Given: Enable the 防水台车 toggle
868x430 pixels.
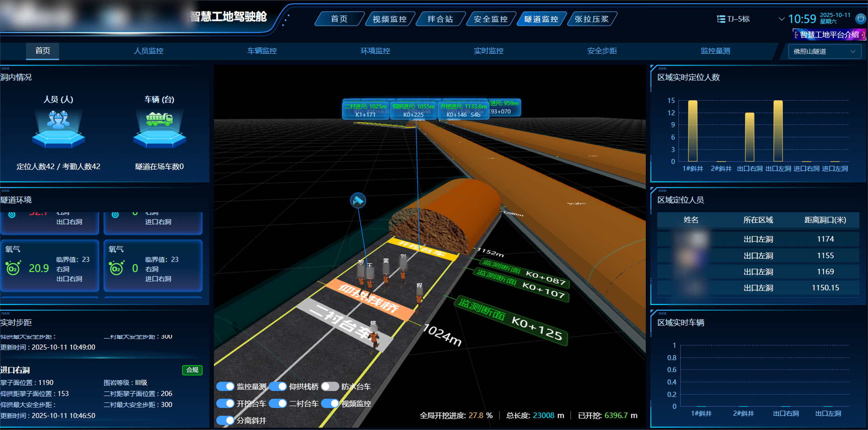Looking at the screenshot, I should [x=330, y=387].
